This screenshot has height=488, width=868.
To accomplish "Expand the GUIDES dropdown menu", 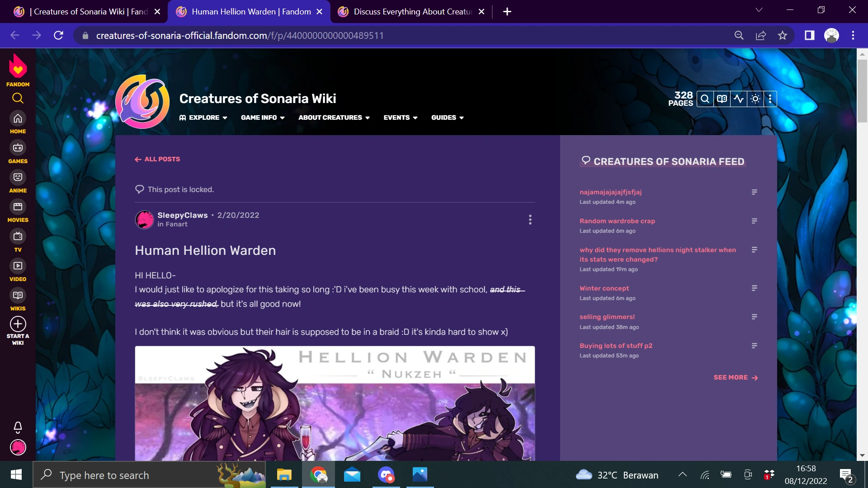I will coord(447,117).
